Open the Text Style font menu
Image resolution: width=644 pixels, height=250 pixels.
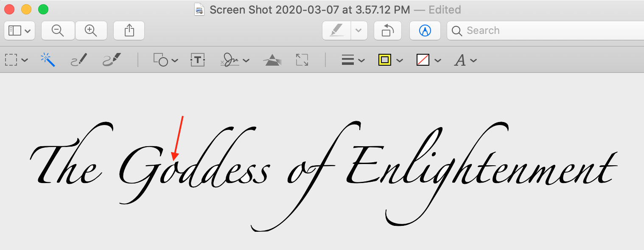click(465, 60)
